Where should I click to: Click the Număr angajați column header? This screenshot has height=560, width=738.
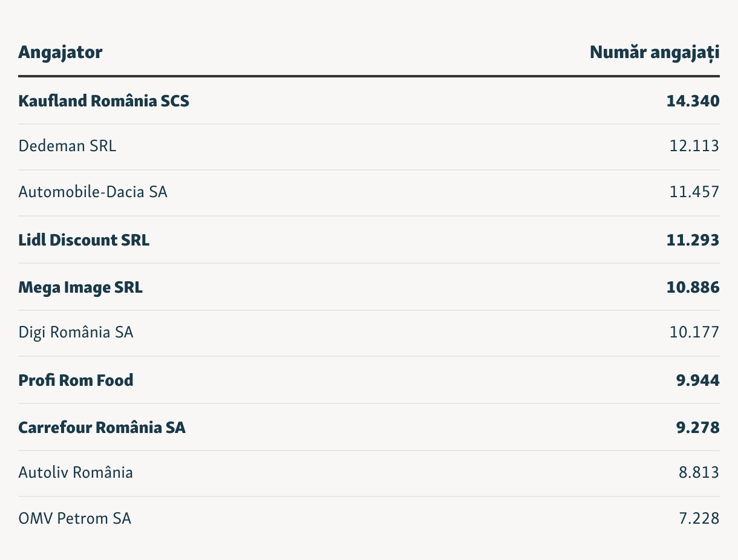(x=655, y=53)
